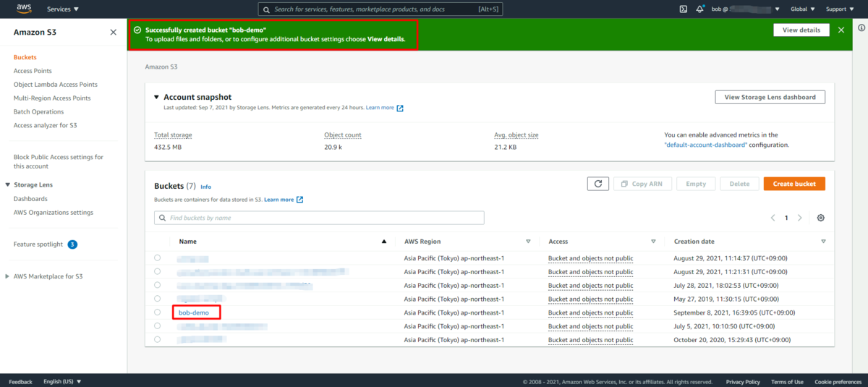868x387 pixels.
Task: Click Create bucket button
Action: pos(794,184)
